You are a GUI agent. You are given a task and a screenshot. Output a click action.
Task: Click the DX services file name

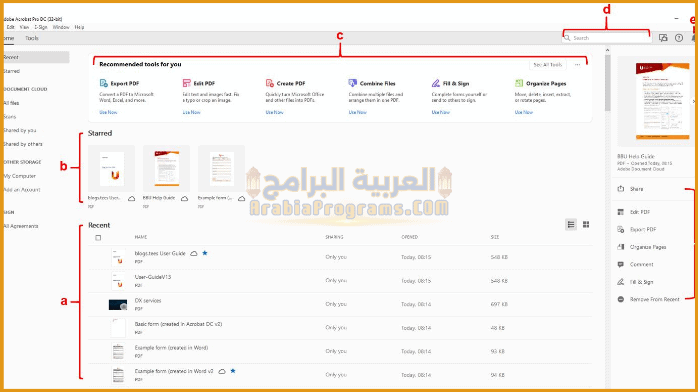click(148, 300)
